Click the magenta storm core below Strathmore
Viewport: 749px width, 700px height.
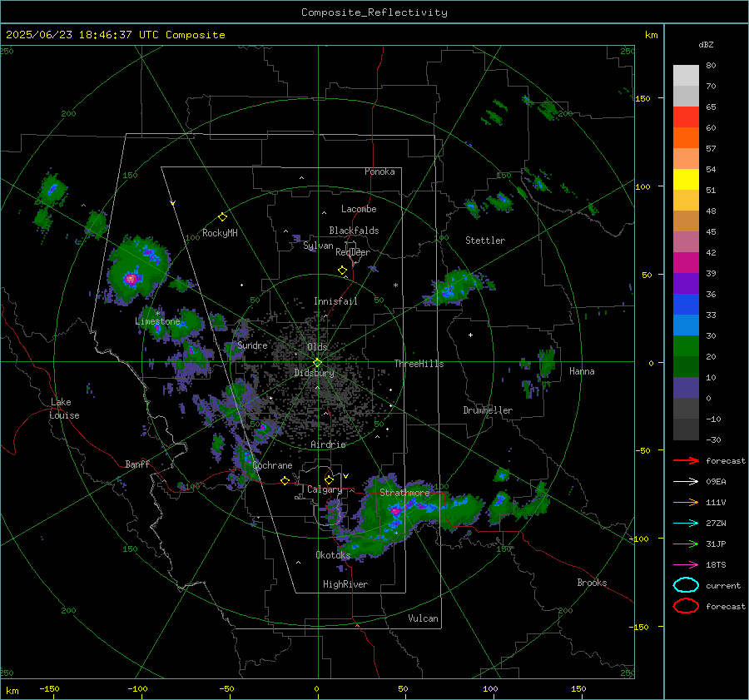coord(395,511)
